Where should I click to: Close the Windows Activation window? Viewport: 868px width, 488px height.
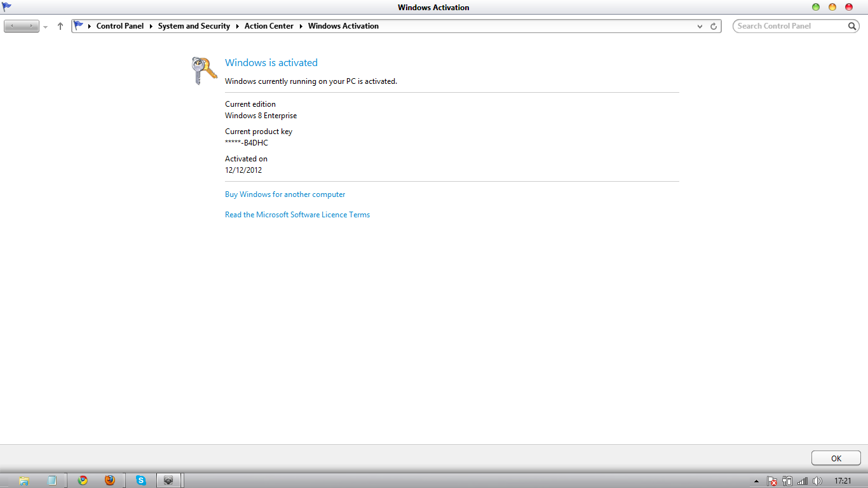point(849,7)
